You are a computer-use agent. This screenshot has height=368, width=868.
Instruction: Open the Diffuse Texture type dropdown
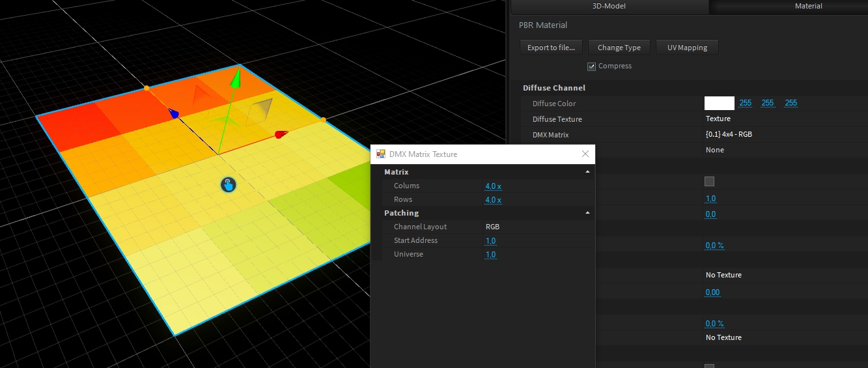(718, 119)
